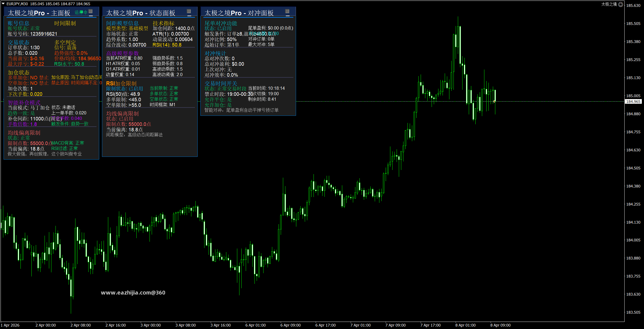Click the 运行中 running status indicator
The image size is (644, 329).
(81, 12)
